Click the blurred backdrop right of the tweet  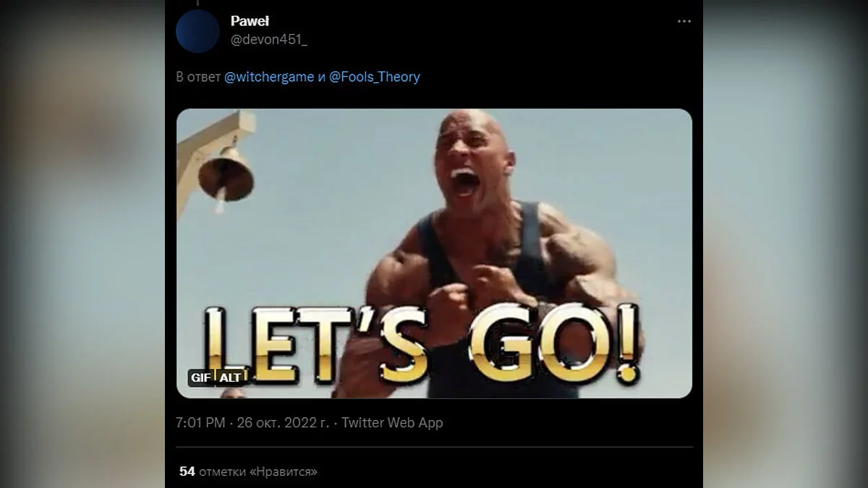click(x=786, y=244)
